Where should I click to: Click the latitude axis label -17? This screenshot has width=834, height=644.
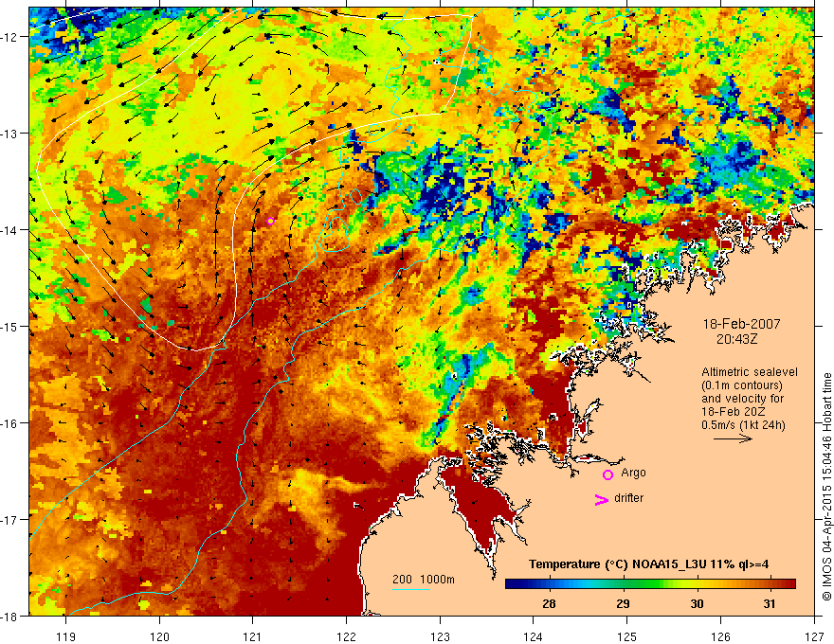point(9,520)
